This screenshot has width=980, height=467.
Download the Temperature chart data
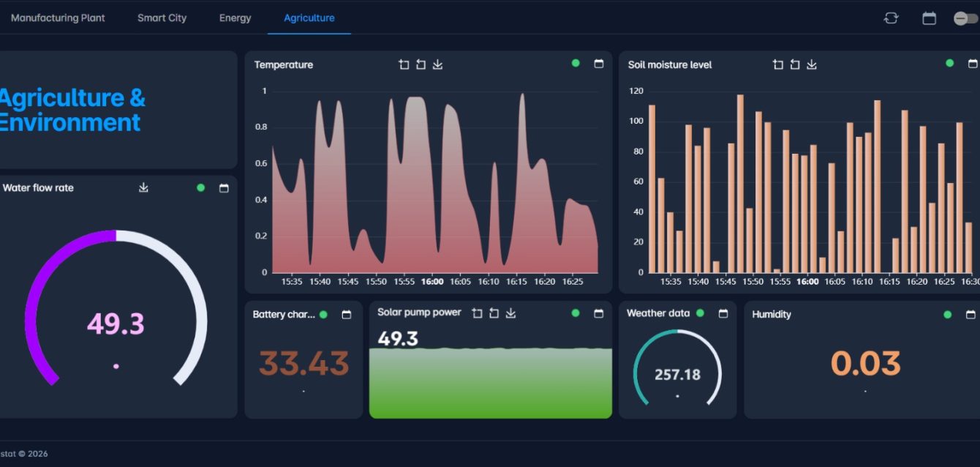pos(437,64)
